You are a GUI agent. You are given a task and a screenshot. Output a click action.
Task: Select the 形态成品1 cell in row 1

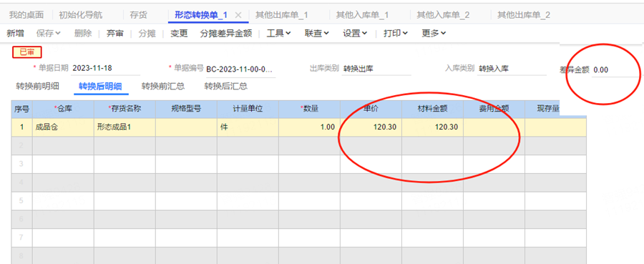(125, 127)
